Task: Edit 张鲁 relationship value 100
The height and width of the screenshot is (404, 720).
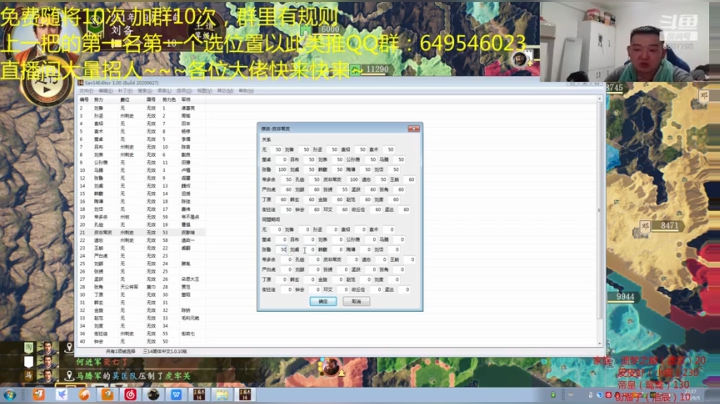Action: pyautogui.click(x=281, y=169)
